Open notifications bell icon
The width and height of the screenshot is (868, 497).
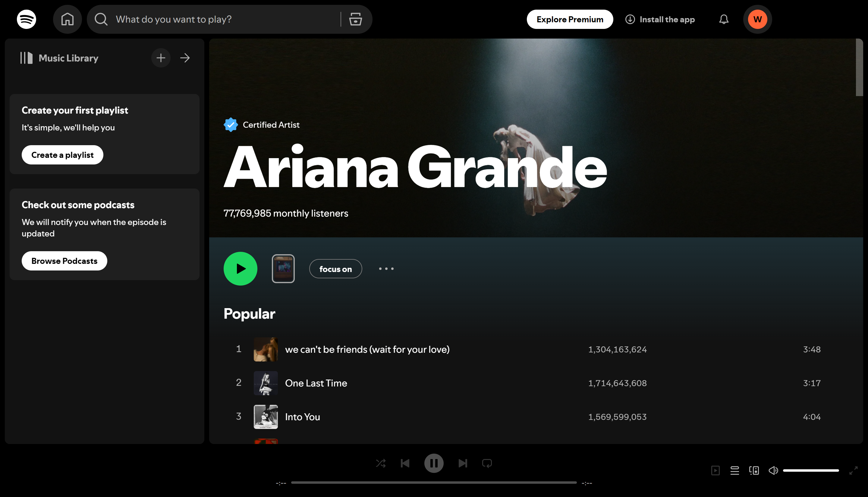[x=724, y=19]
